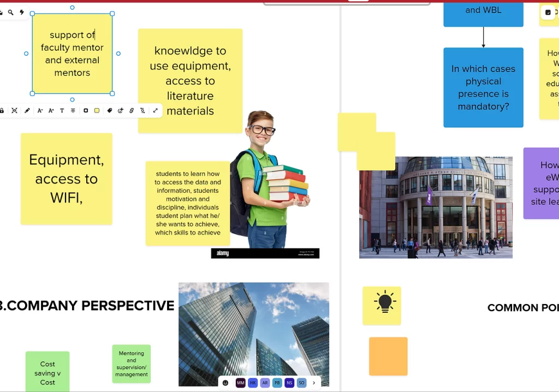This screenshot has width=559, height=392.
Task: Toggle the checkbox icon at top right
Action: pyautogui.click(x=548, y=13)
